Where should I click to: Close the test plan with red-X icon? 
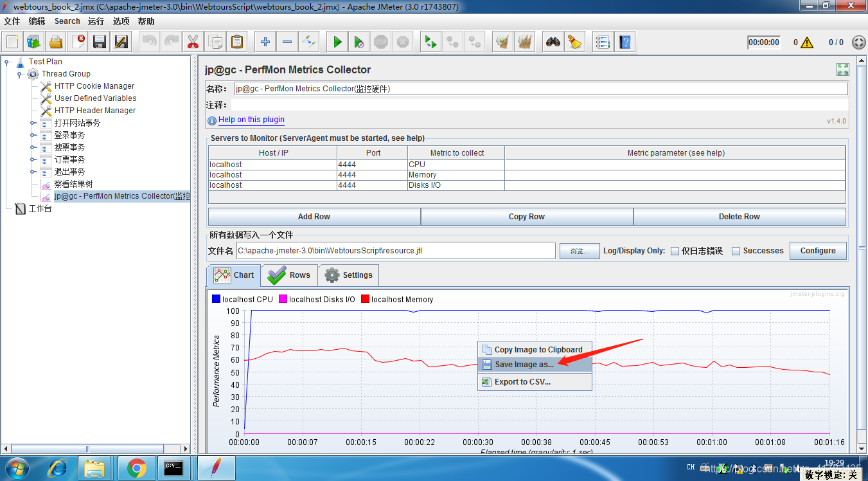tap(78, 42)
